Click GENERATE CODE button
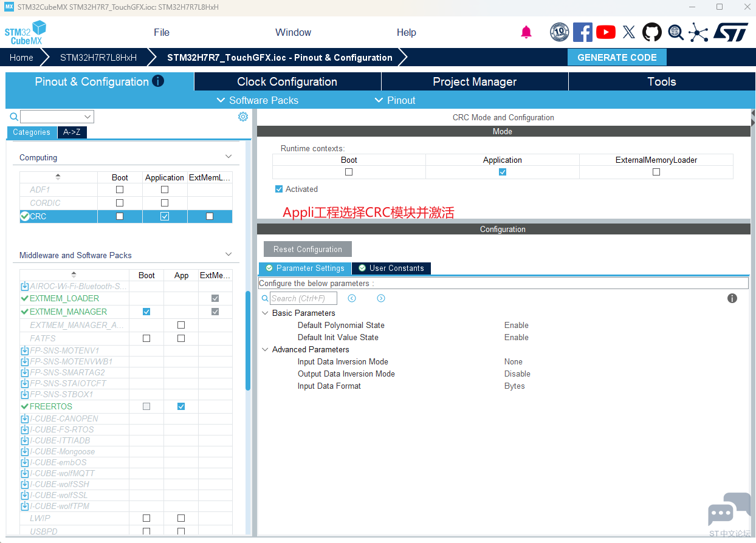 [x=617, y=57]
